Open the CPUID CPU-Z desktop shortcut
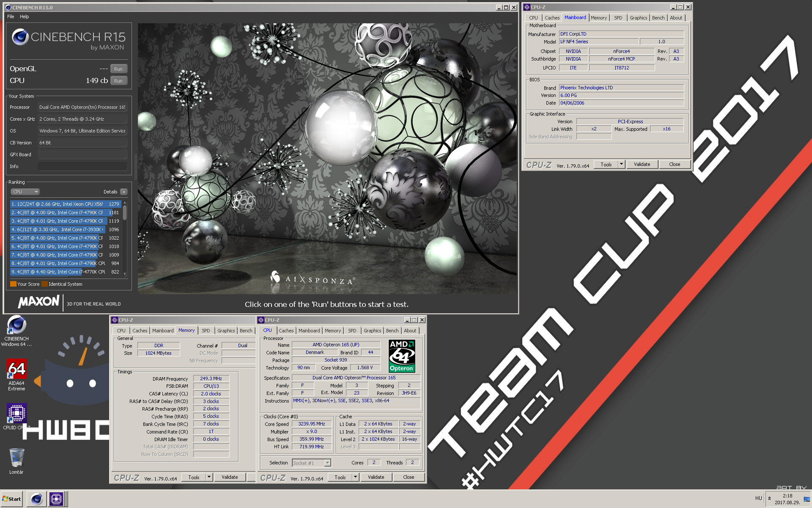The height and width of the screenshot is (508, 812). [16, 417]
